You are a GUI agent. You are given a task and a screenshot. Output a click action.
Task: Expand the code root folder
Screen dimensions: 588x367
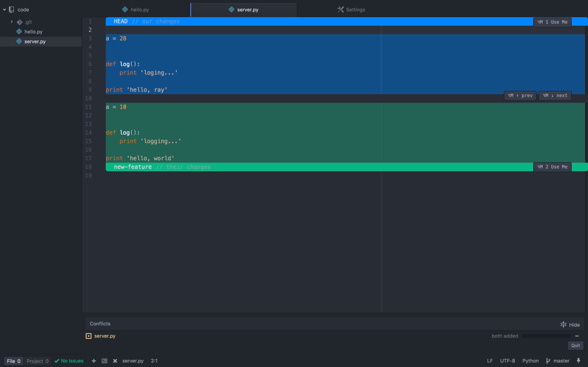4,9
